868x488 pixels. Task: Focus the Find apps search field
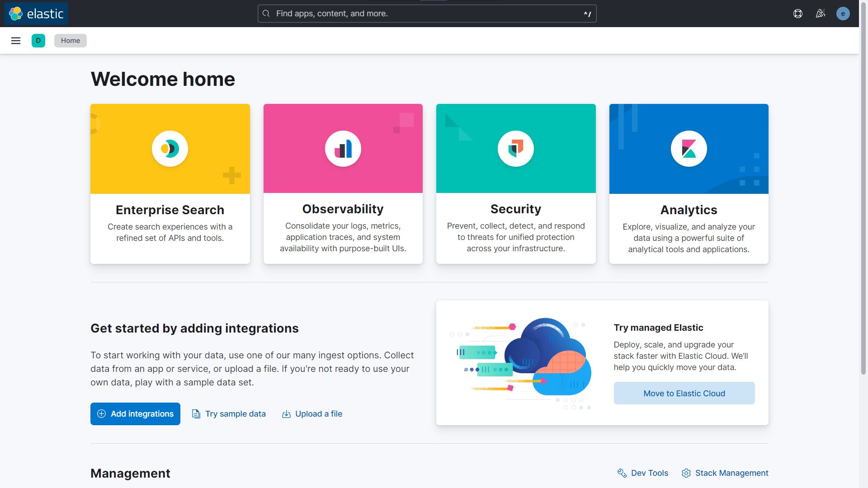point(427,14)
